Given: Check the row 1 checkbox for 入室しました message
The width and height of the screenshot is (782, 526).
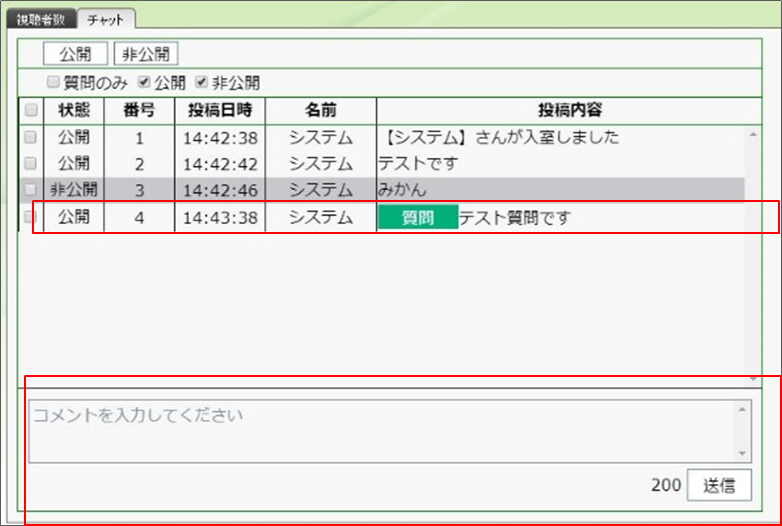Looking at the screenshot, I should (31, 137).
